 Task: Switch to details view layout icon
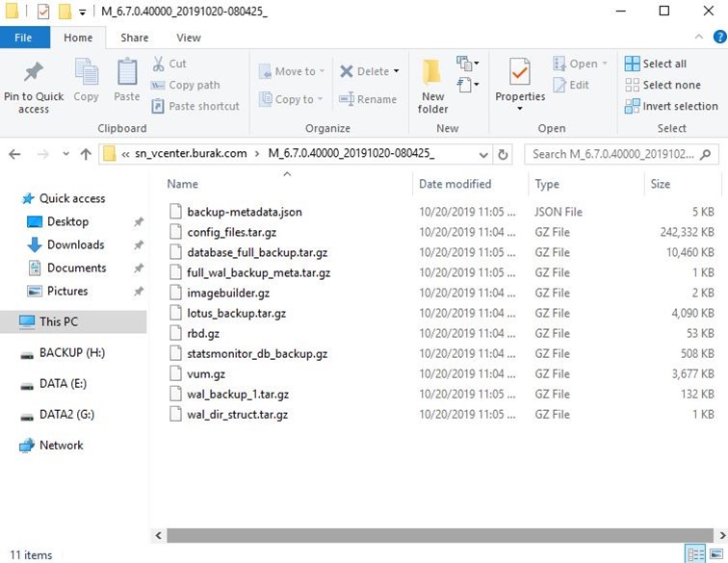695,554
